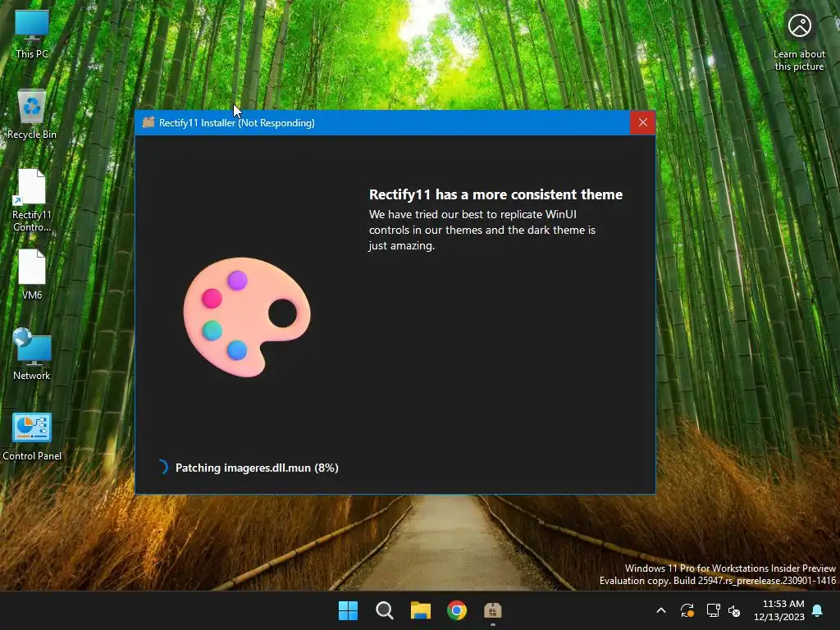Click Learn about this picture icon
Screen dimensions: 840x630
pos(799,41)
